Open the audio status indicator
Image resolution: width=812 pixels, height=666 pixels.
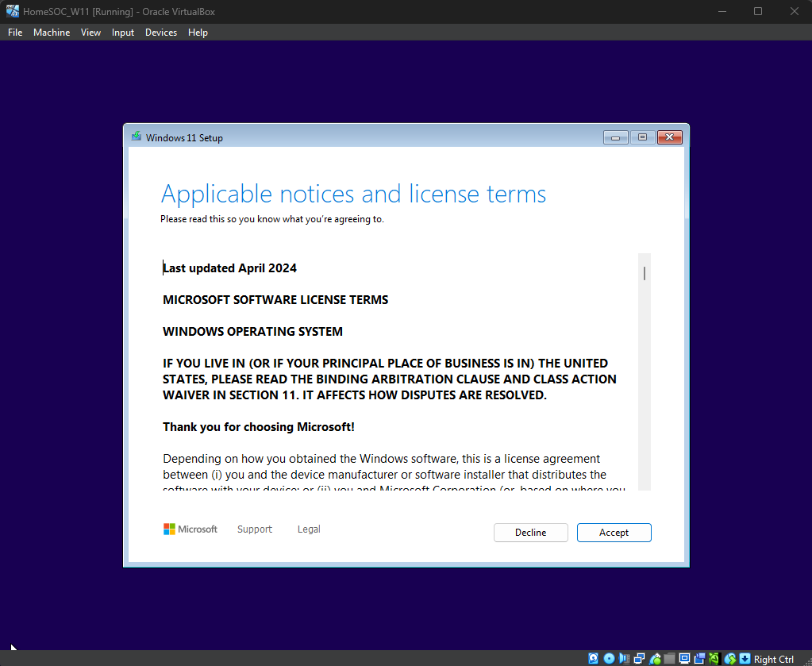pos(625,659)
